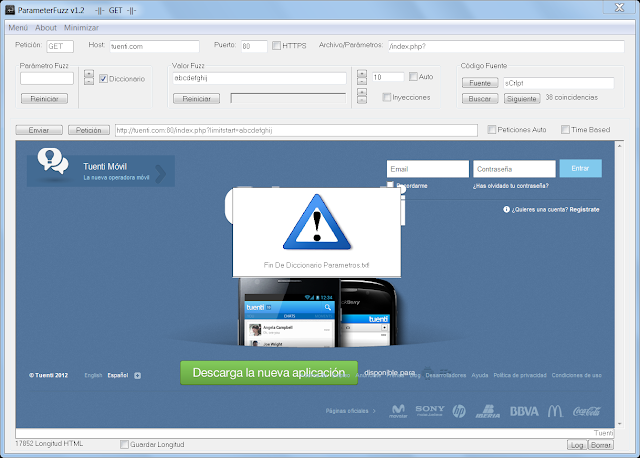Click the Petición button
This screenshot has height=458, width=640.
(x=89, y=130)
